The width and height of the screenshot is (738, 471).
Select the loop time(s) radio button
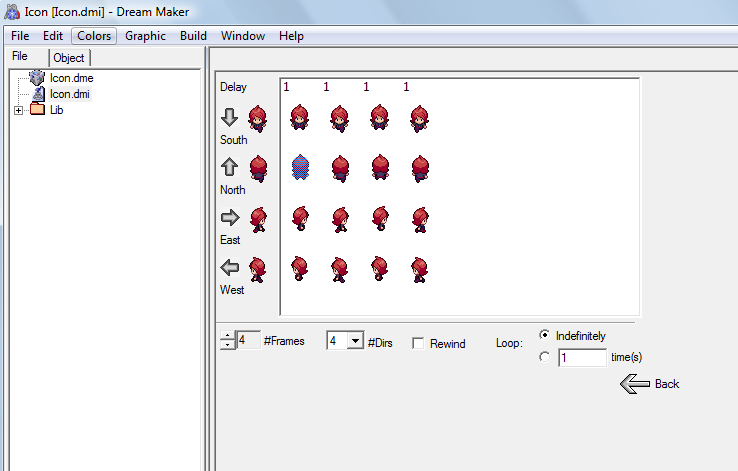coord(544,357)
